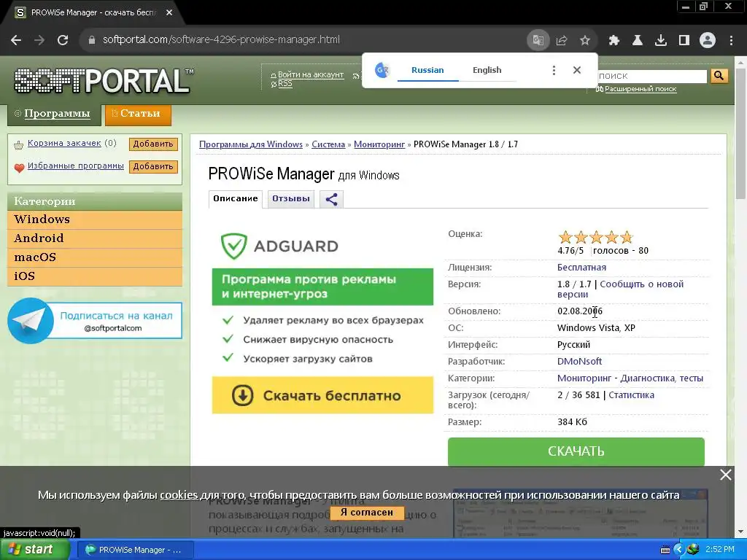Viewport: 747px width, 560px height.
Task: Open the Программы tab
Action: click(54, 114)
